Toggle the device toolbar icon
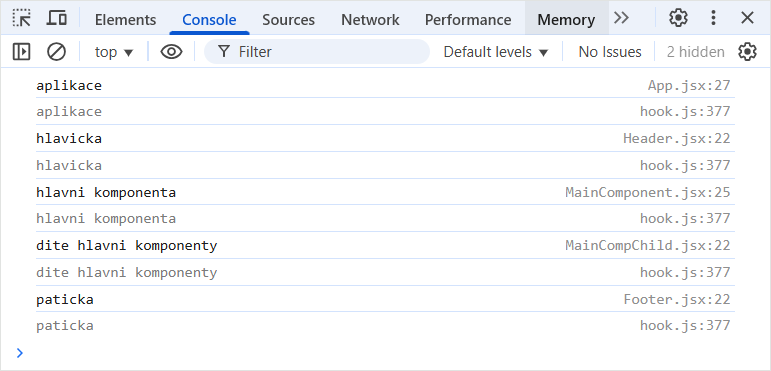771x371 pixels. pyautogui.click(x=57, y=18)
